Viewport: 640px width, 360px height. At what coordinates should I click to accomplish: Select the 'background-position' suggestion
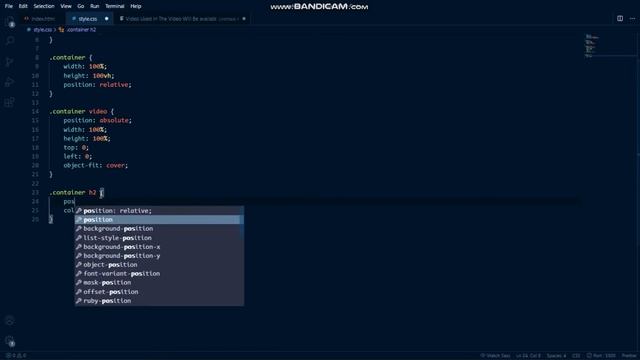(159, 229)
